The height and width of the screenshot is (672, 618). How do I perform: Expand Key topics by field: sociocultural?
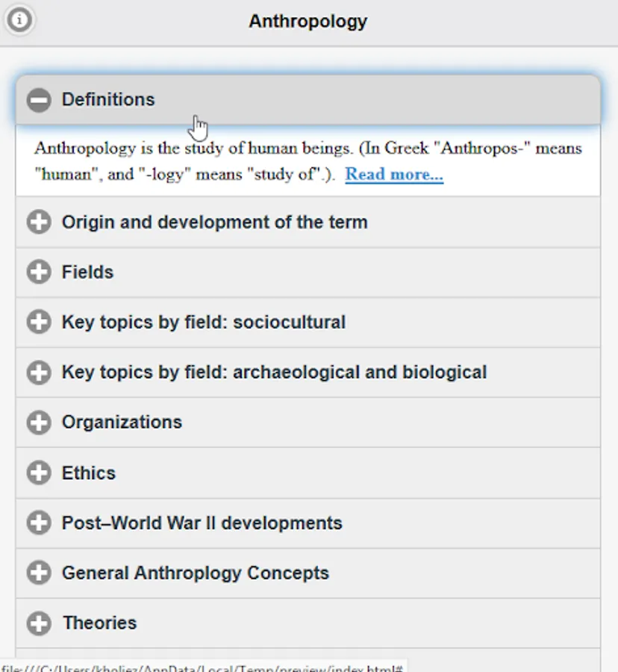point(203,323)
